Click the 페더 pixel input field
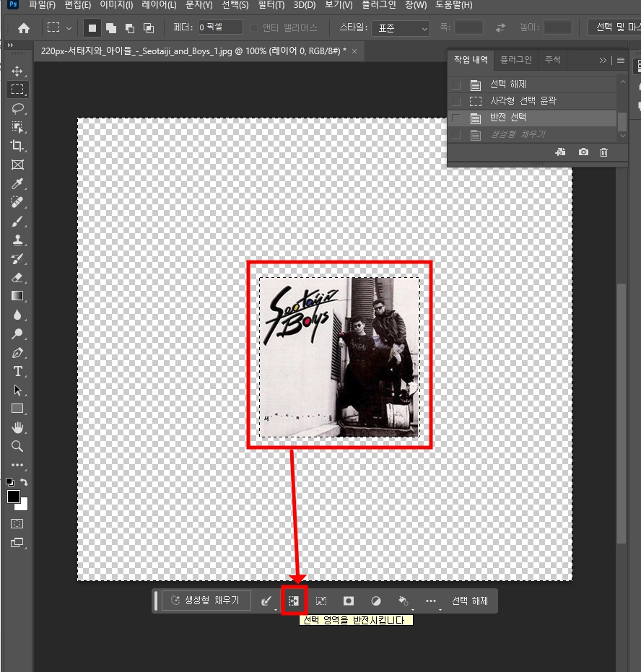 pyautogui.click(x=220, y=27)
